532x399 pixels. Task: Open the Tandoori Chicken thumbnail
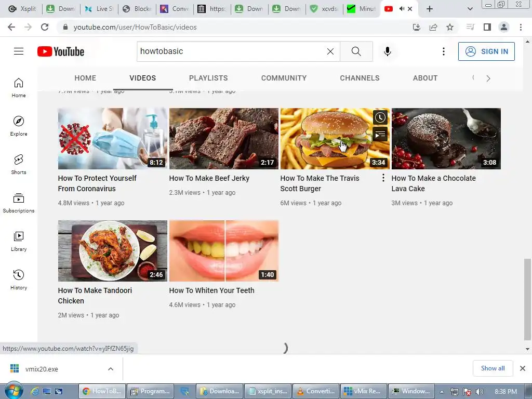[112, 251]
